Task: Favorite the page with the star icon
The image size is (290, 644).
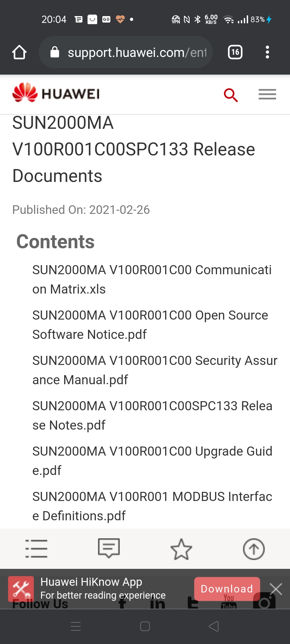Action: pyautogui.click(x=181, y=549)
